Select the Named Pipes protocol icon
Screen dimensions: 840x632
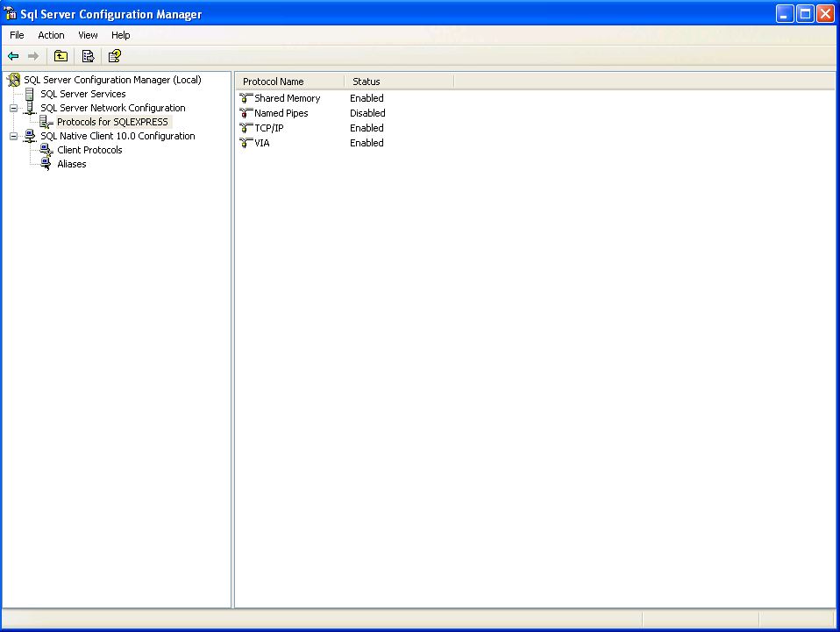tap(246, 113)
